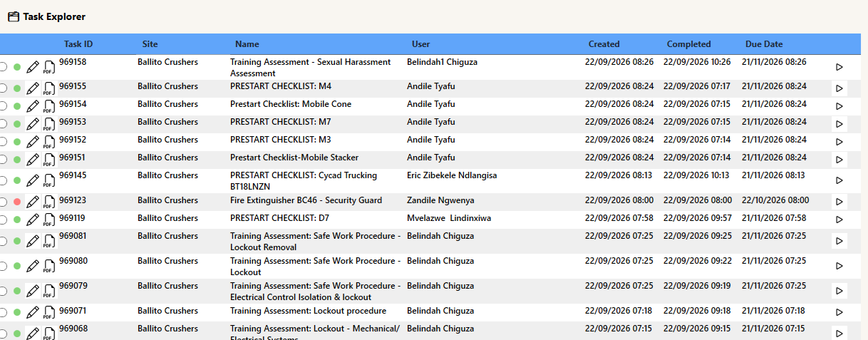Open PDF for task 969158
This screenshot has height=340, width=868.
pyautogui.click(x=48, y=68)
